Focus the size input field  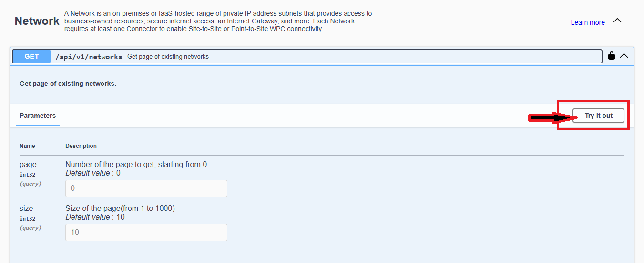pyautogui.click(x=146, y=232)
